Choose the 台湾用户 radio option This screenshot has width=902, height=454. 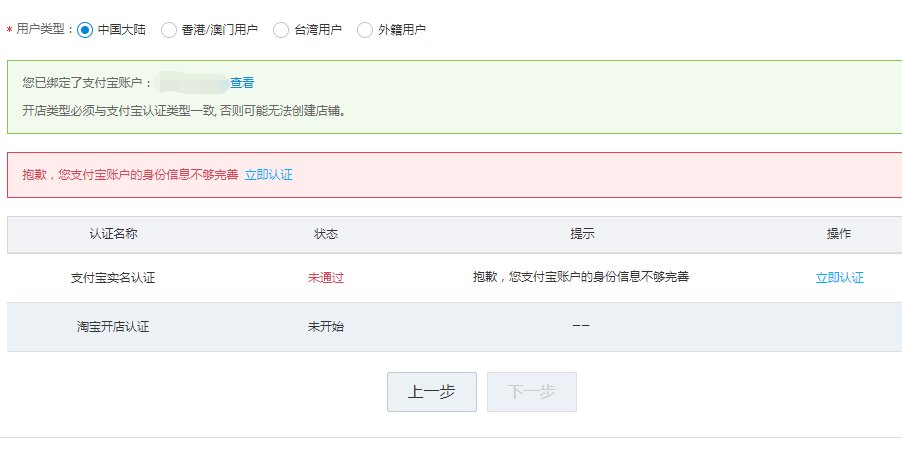point(281,30)
